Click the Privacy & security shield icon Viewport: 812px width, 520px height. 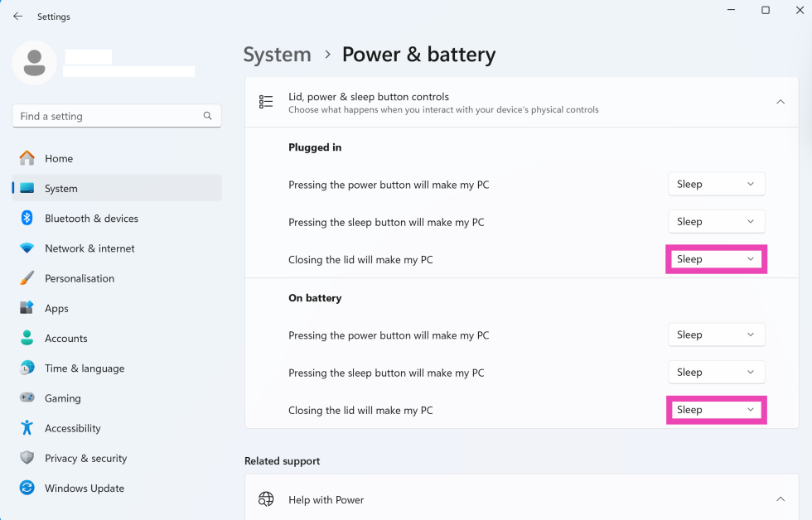click(27, 458)
